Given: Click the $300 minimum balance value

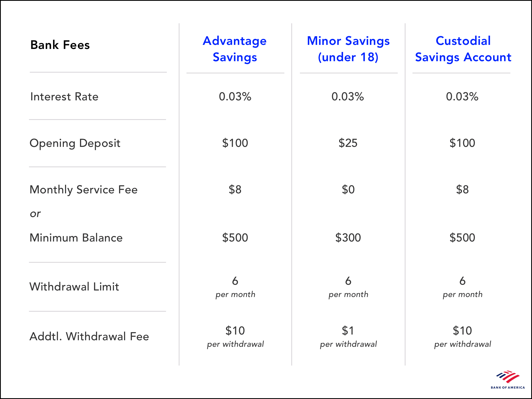Looking at the screenshot, I should click(348, 238).
